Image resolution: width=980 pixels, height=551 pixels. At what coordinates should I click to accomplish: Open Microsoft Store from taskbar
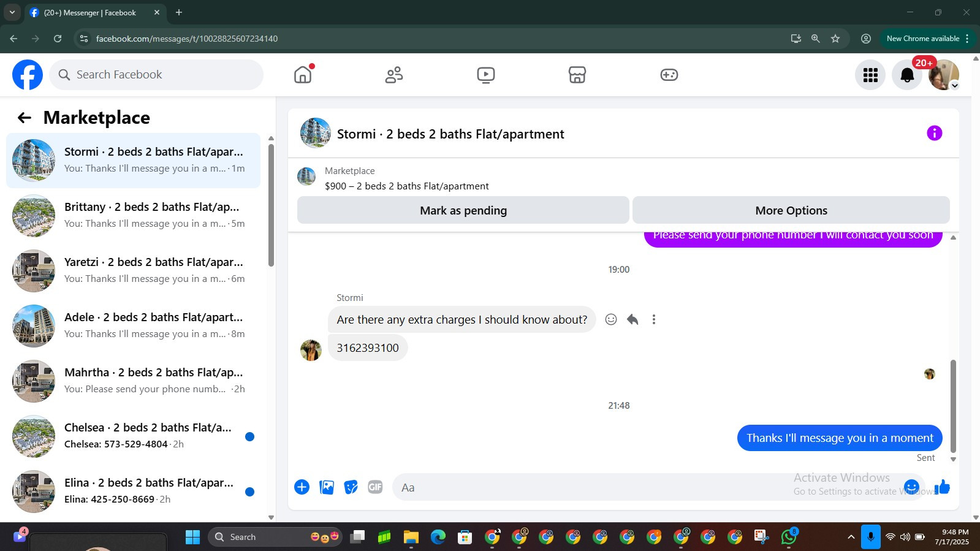pos(465,537)
